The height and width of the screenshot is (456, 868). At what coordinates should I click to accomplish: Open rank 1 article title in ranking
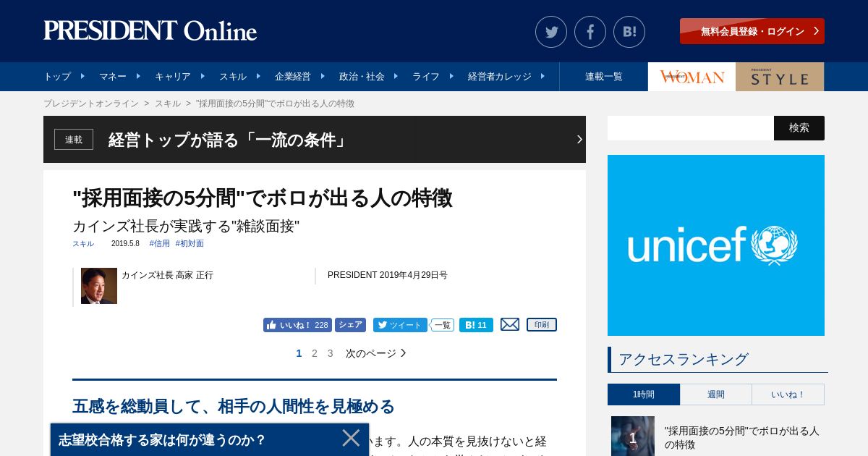(742, 437)
